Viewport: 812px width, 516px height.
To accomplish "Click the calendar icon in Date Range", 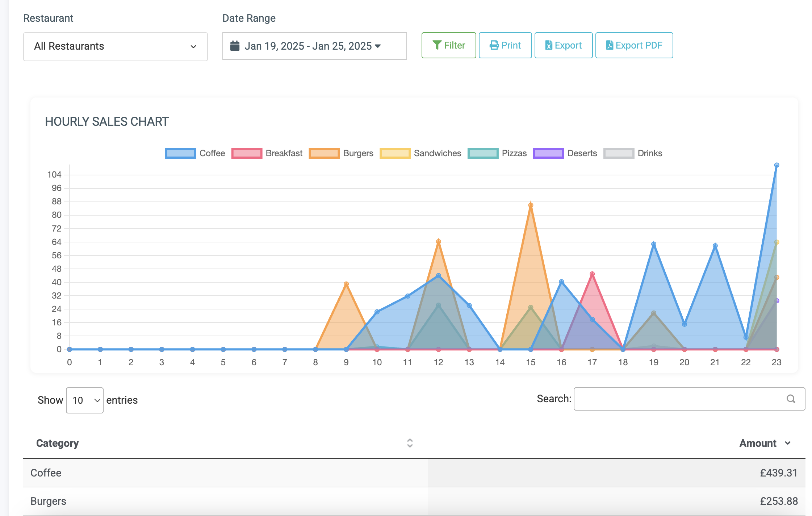I will 235,46.
